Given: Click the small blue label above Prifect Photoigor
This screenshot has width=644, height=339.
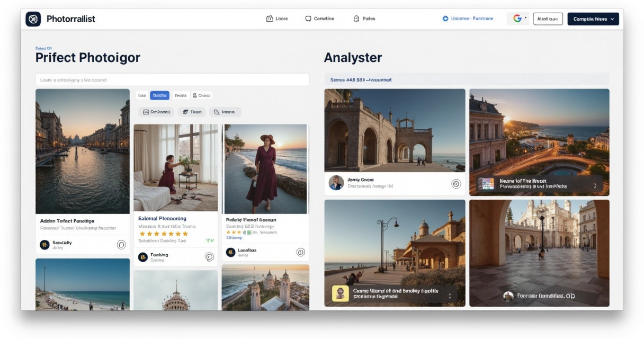Looking at the screenshot, I should (43, 48).
